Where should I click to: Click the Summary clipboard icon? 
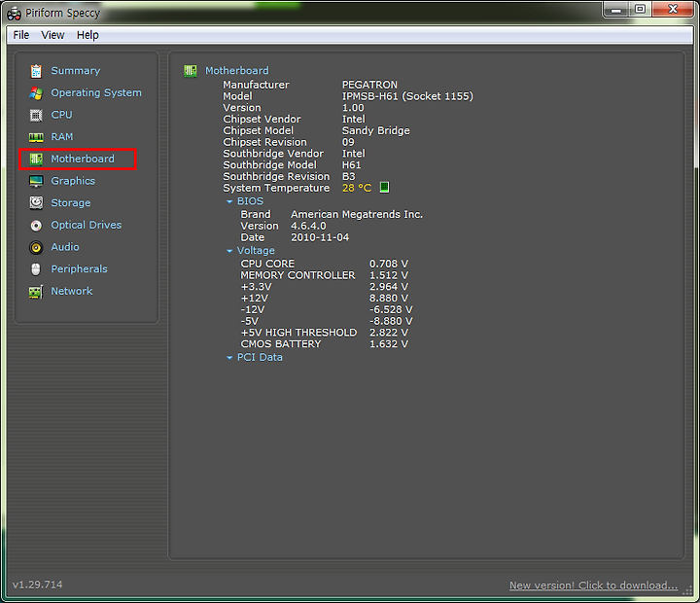(x=36, y=71)
